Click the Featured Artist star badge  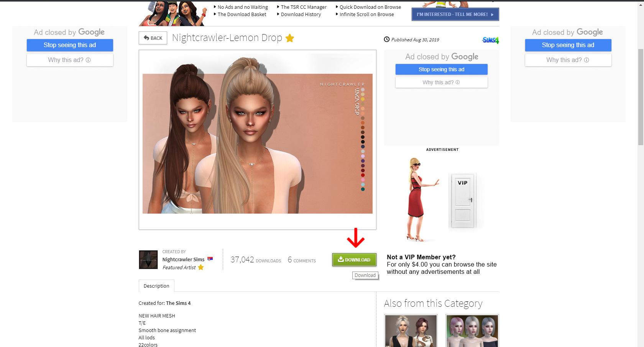(201, 267)
